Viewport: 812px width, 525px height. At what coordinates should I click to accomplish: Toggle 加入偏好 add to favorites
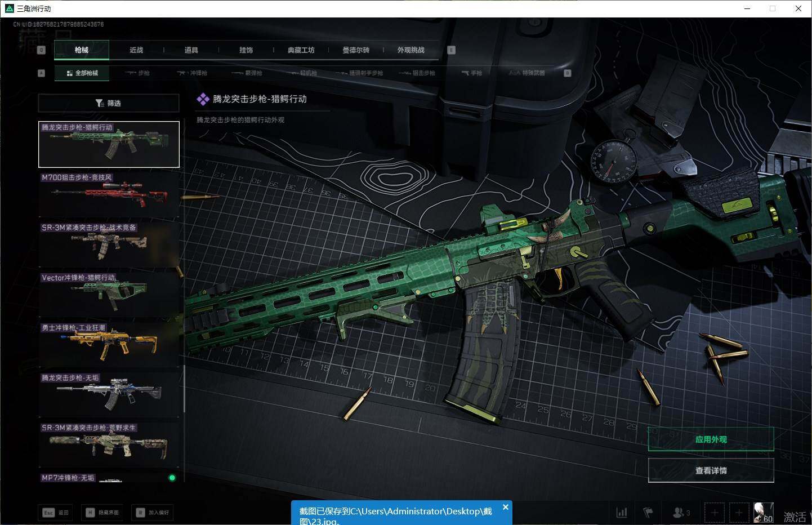point(152,513)
